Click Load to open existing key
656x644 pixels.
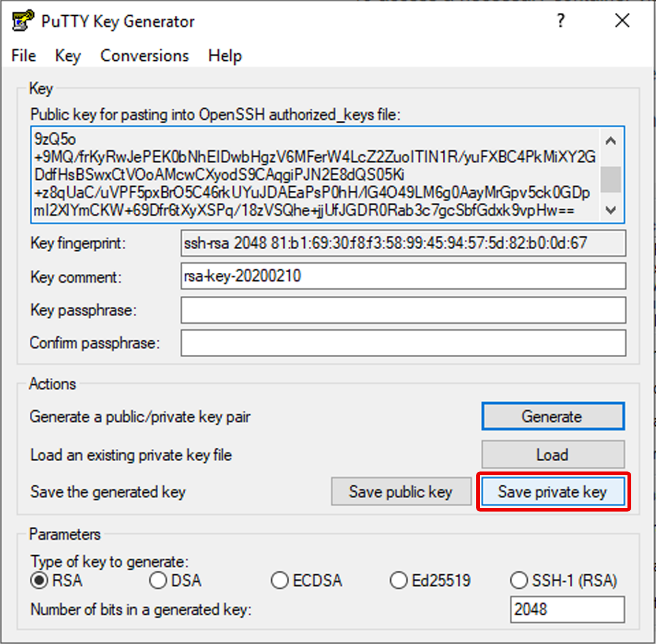pos(552,454)
